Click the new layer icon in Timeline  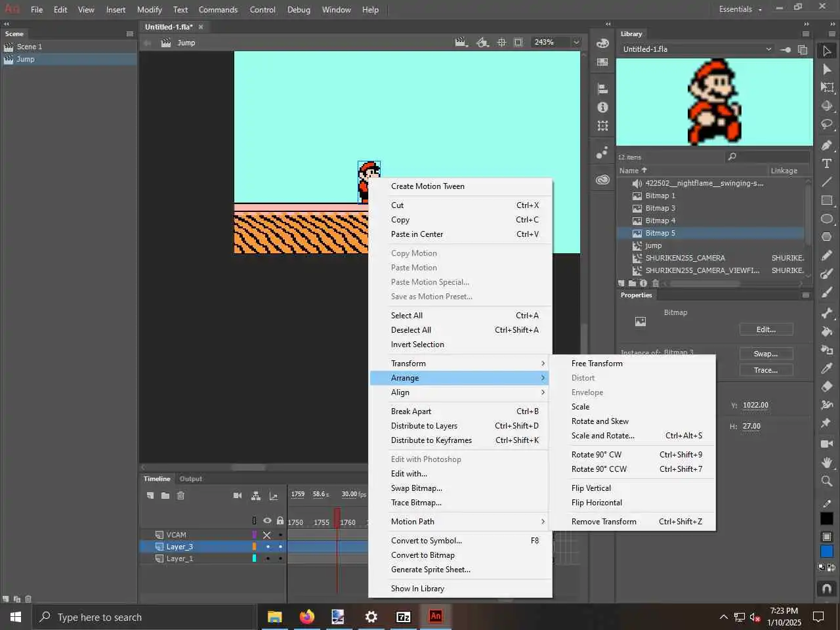tap(150, 495)
